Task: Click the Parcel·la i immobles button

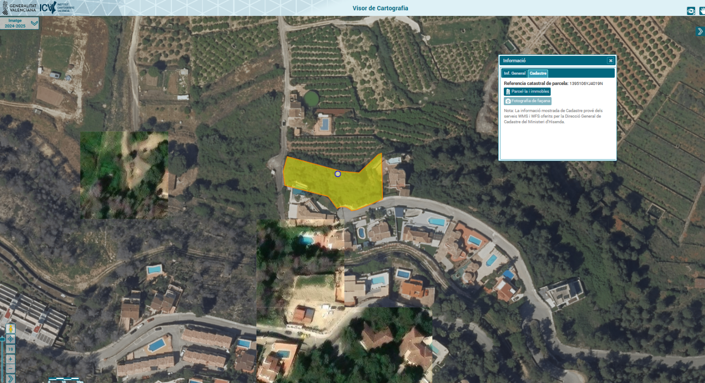Action: pyautogui.click(x=527, y=92)
